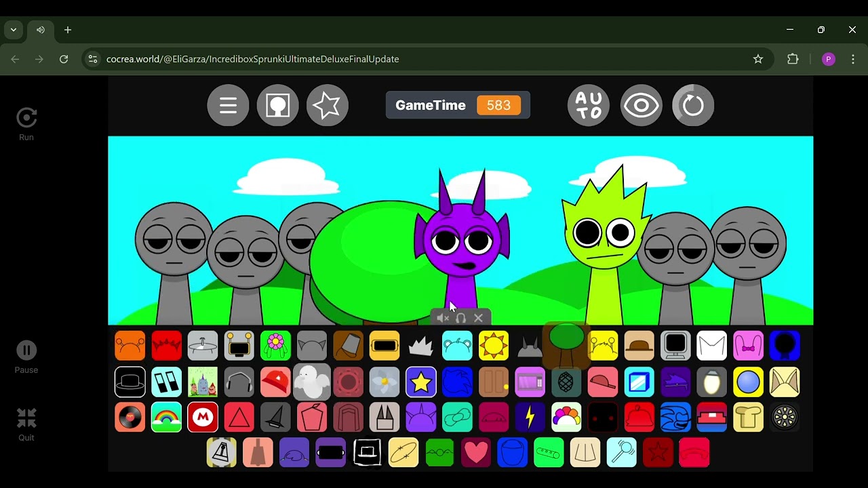Pick the yellow sun icon
Image resolution: width=868 pixels, height=488 pixels.
(494, 346)
